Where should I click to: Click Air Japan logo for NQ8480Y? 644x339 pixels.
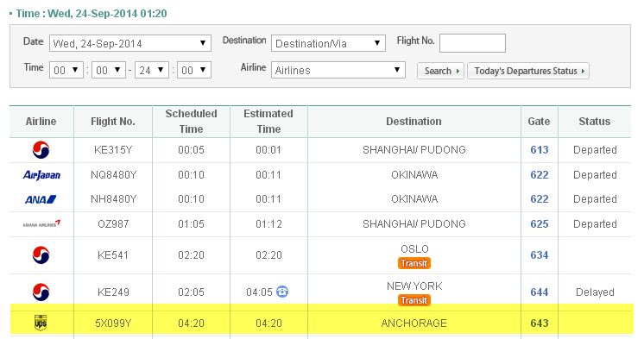[41, 175]
